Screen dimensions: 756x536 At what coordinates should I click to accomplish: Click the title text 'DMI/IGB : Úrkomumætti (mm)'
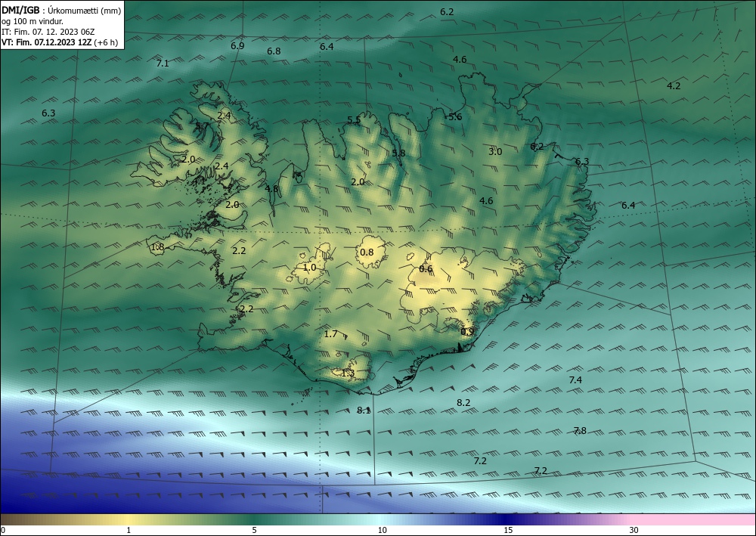[61, 10]
